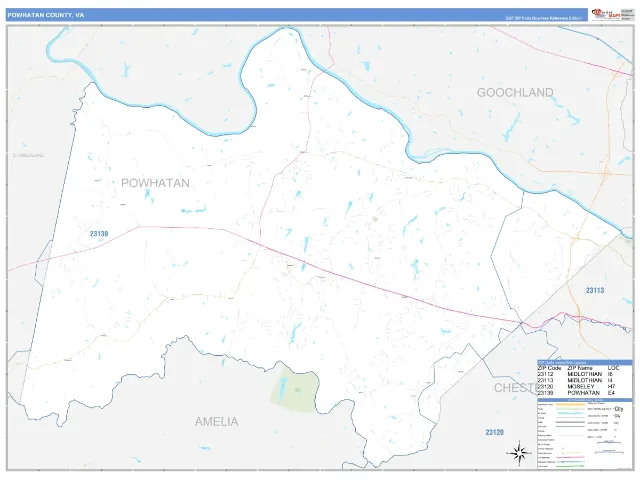Viewport: 640px width, 480px height.
Task: Click the 23120 MOSELEY row in the index
Action: pos(576,387)
